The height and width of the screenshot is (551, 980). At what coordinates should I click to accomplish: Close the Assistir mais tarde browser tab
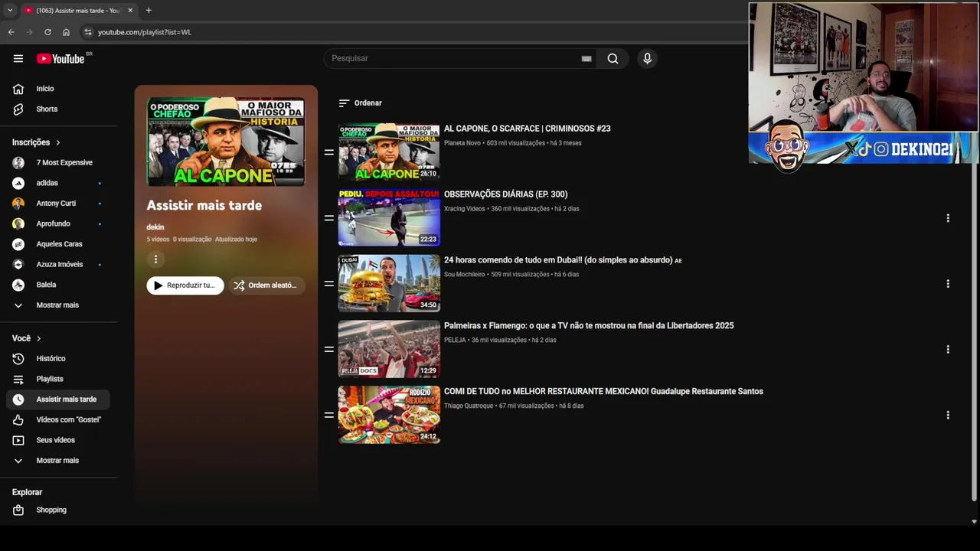130,11
